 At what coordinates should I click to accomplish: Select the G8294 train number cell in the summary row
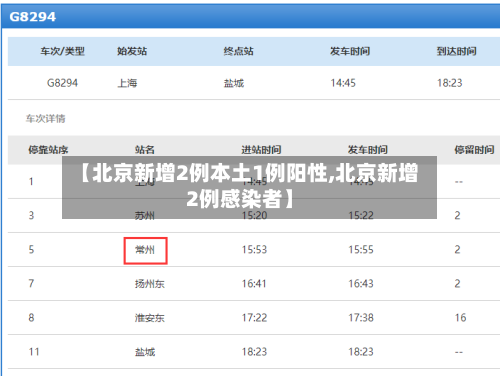[x=62, y=83]
